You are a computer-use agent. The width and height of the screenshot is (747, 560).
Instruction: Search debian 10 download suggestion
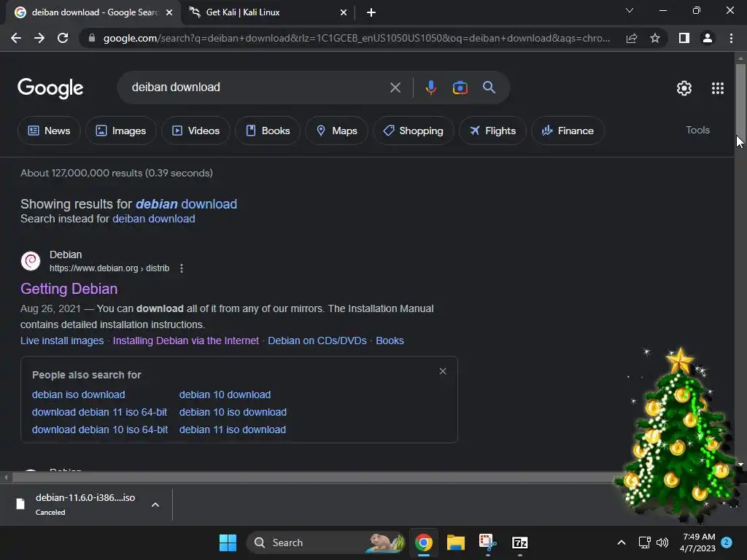point(225,394)
